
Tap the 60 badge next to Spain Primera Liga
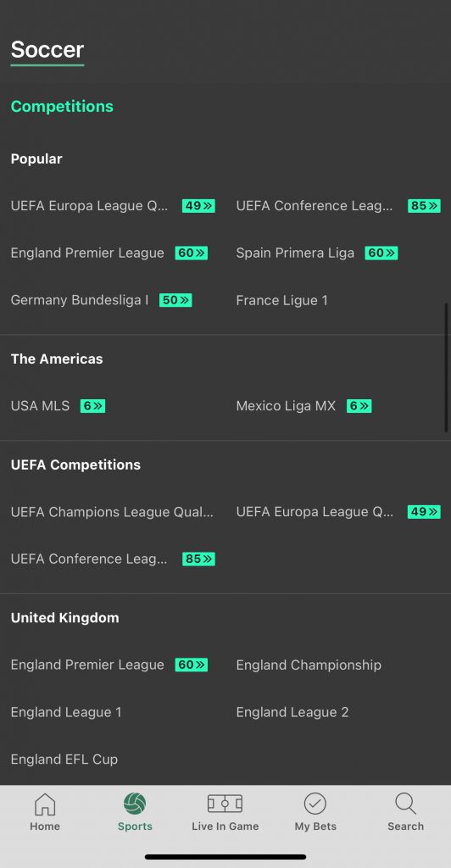[x=381, y=253]
